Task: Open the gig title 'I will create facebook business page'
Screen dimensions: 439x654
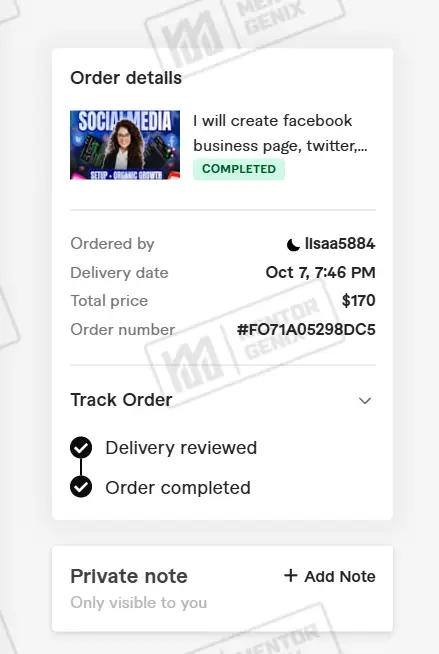Action: (x=280, y=133)
